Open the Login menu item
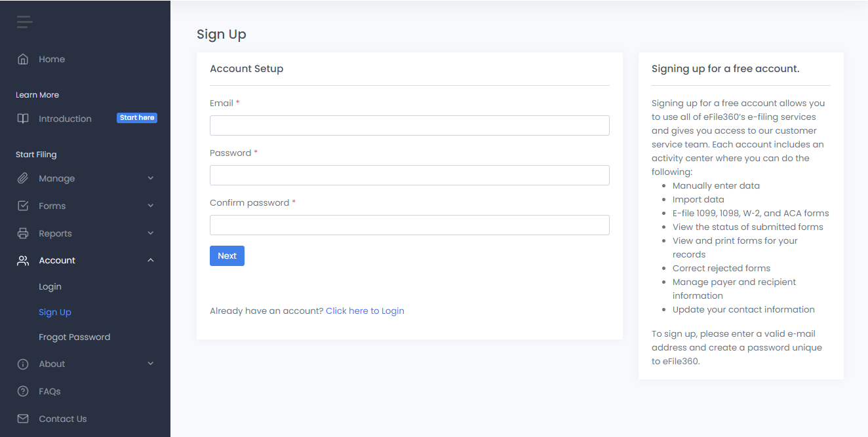868x437 pixels. [50, 286]
